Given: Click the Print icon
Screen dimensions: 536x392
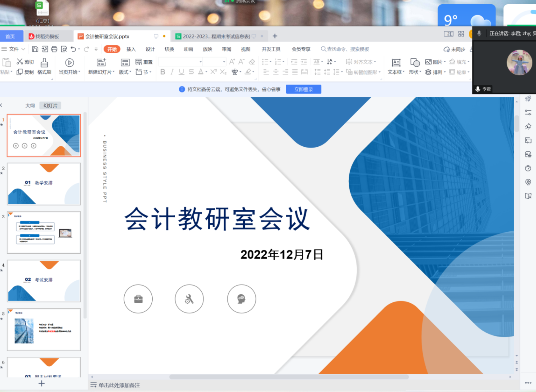Looking at the screenshot, I should pos(54,49).
